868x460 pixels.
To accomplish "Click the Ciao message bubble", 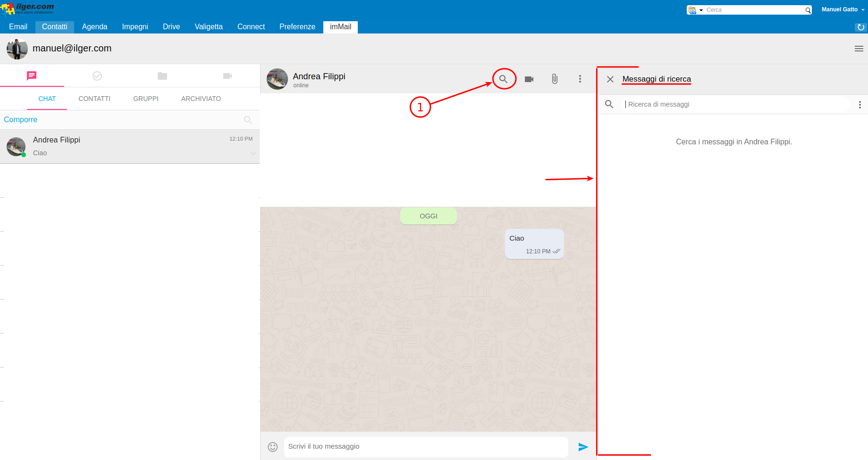I will pos(534,244).
